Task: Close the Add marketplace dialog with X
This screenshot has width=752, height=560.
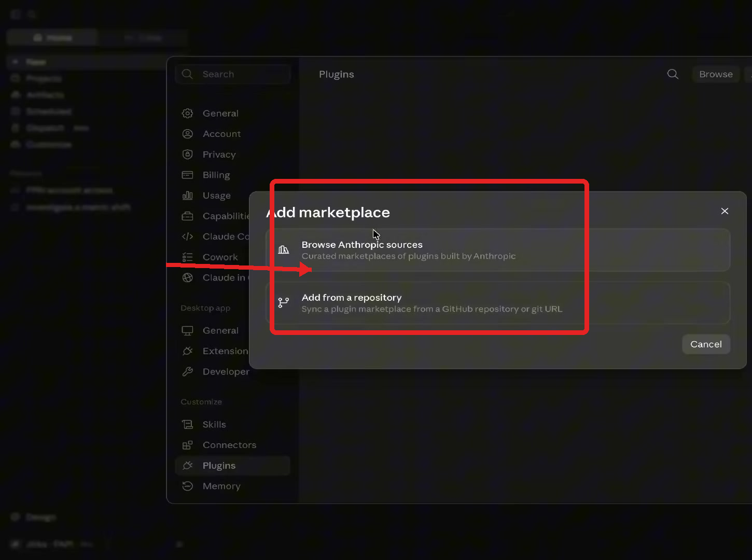Action: click(725, 211)
